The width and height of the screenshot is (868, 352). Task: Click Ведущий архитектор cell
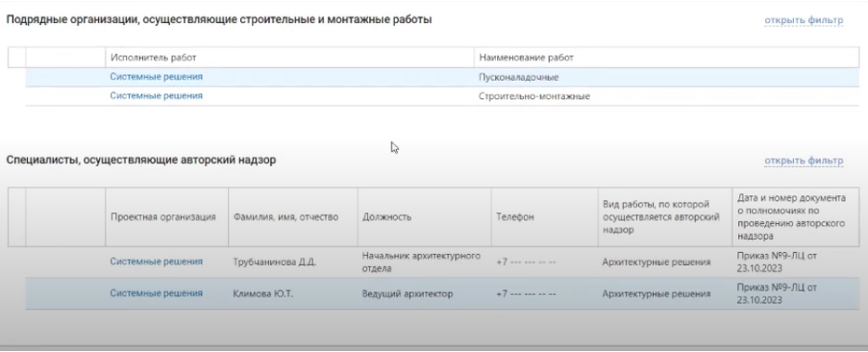pyautogui.click(x=407, y=294)
